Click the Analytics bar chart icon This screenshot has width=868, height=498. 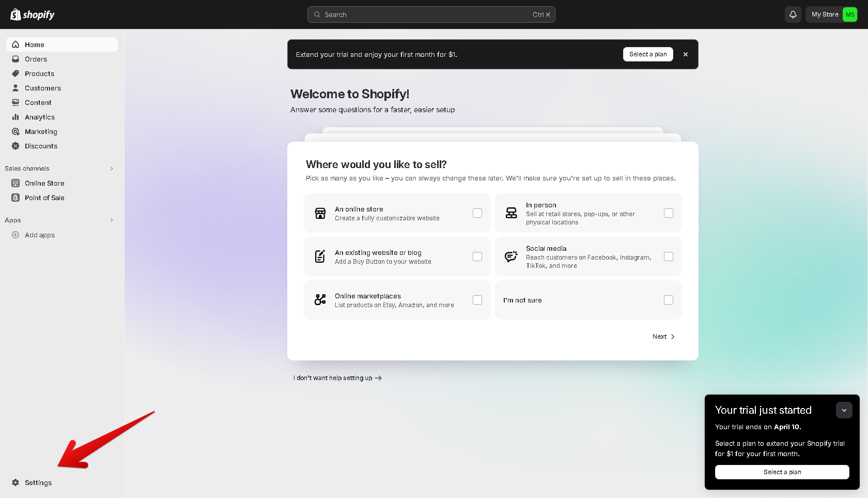[16, 117]
